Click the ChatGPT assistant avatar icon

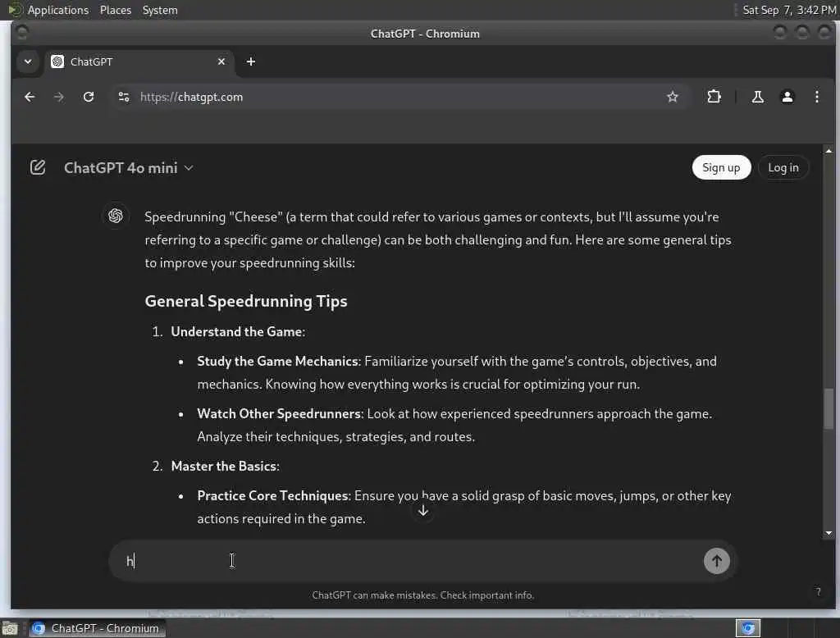tap(115, 216)
